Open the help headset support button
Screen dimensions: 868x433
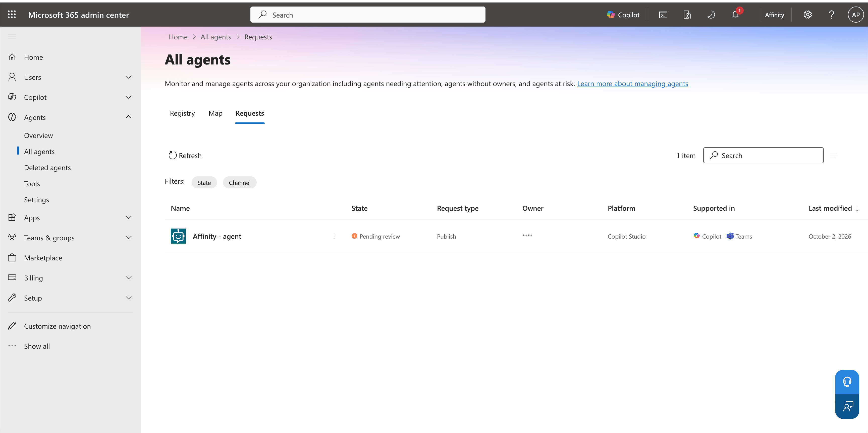[847, 382]
